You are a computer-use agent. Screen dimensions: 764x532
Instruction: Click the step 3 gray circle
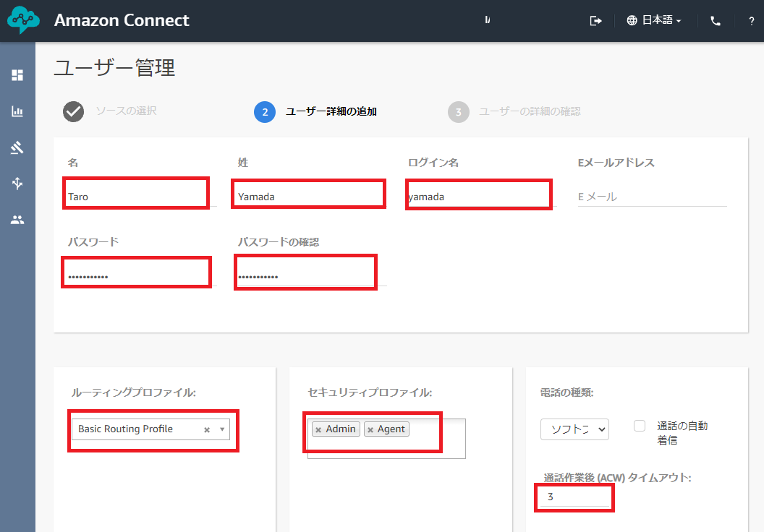(459, 112)
